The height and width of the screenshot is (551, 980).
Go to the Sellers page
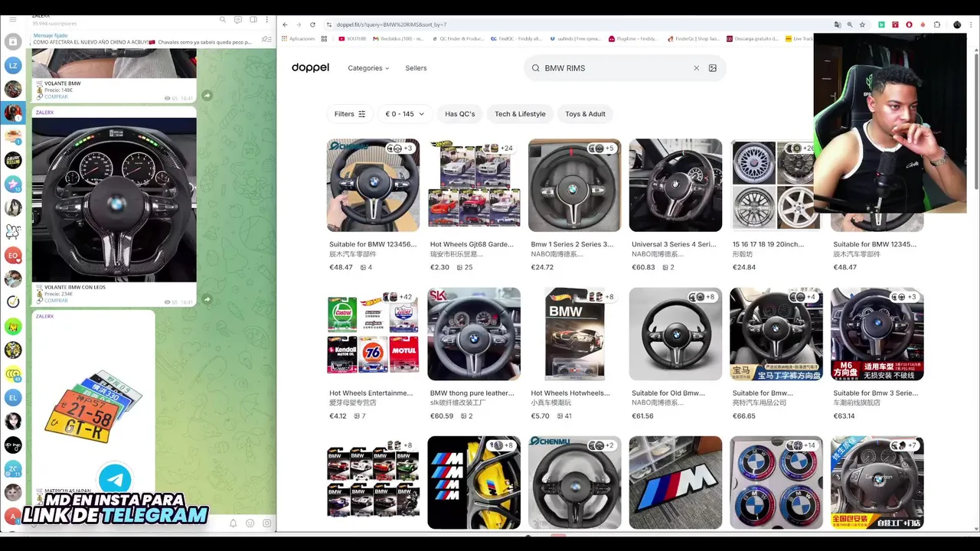coord(416,68)
